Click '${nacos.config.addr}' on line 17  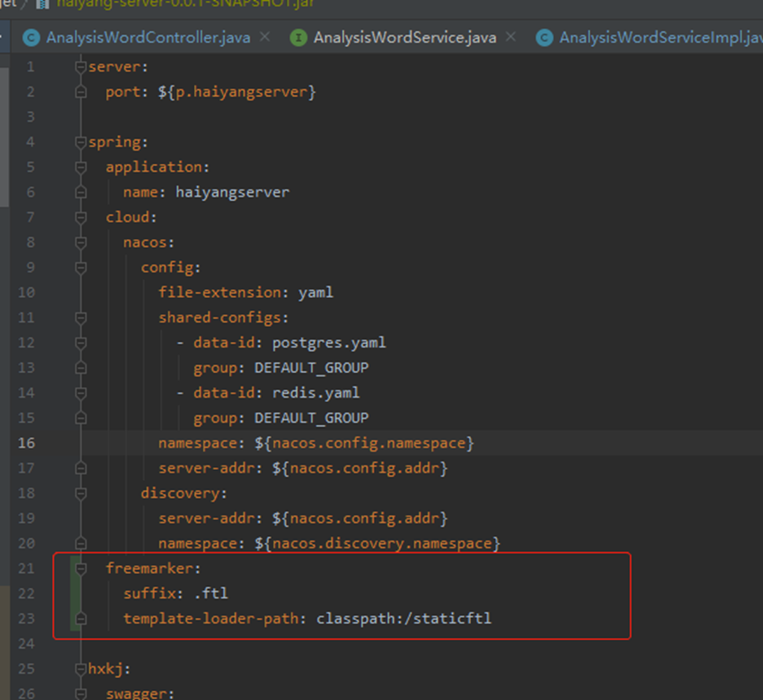(360, 468)
